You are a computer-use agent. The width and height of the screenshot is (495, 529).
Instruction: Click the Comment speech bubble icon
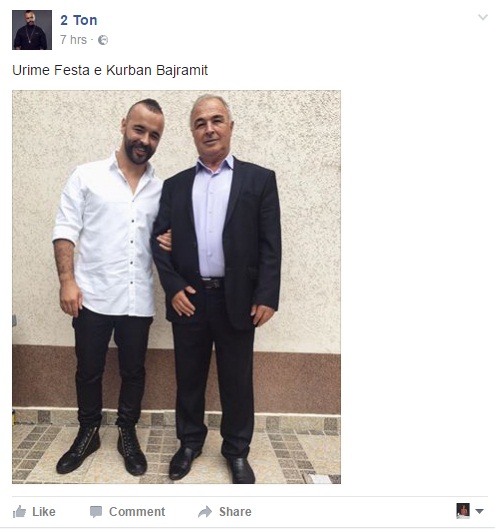point(96,512)
